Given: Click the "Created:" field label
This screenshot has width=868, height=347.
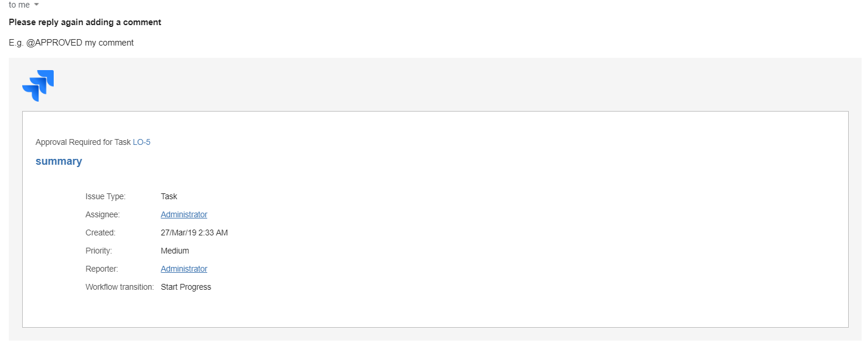Looking at the screenshot, I should click(x=100, y=233).
